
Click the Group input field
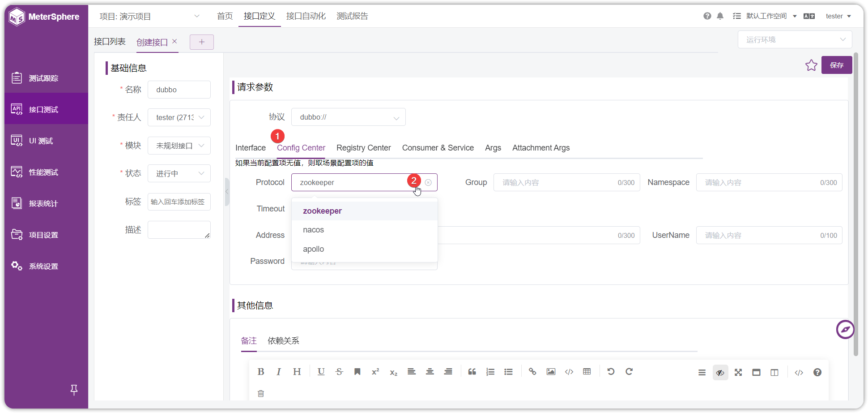tap(567, 182)
